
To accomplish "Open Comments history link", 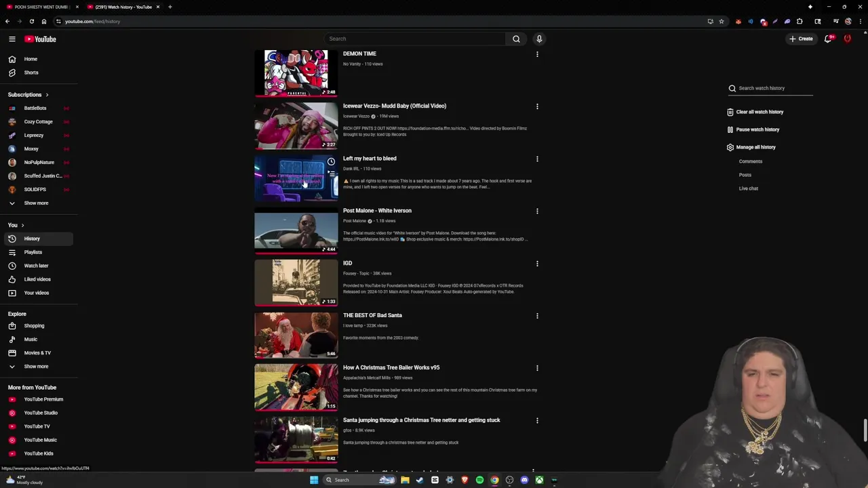I will tap(751, 161).
